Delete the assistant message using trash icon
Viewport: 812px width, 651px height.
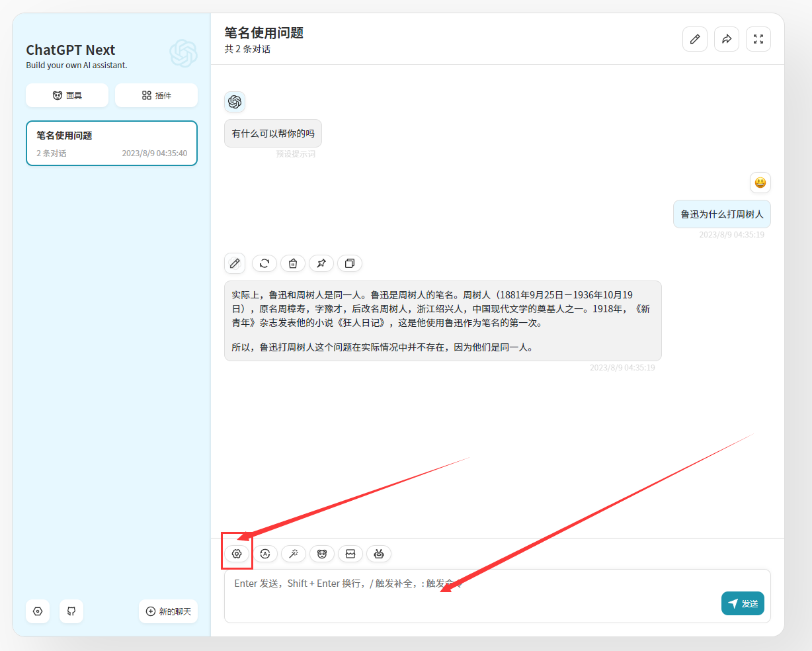293,263
